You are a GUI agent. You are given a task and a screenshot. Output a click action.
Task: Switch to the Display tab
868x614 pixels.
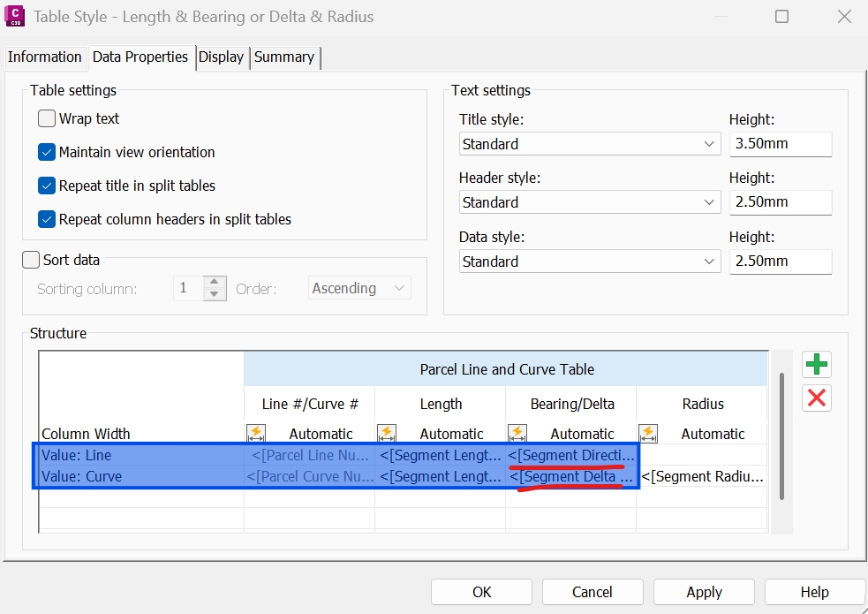(221, 57)
